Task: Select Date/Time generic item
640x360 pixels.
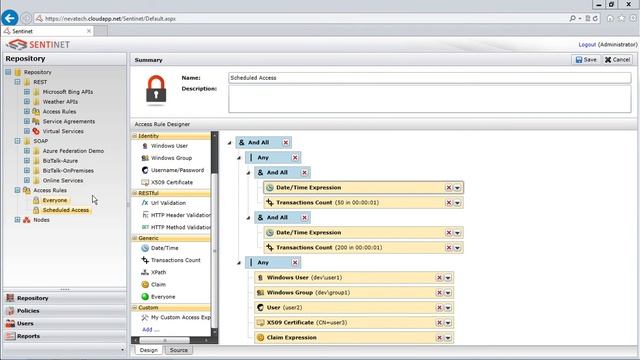Action: (160, 248)
